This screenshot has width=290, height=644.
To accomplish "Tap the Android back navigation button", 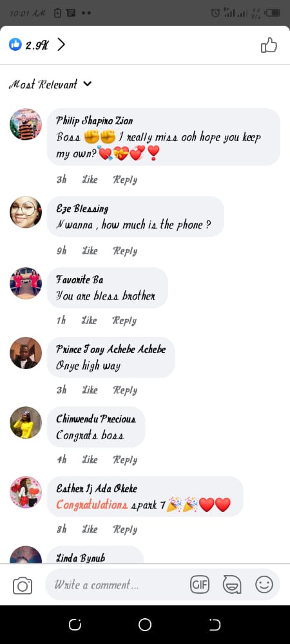I will pyautogui.click(x=215, y=625).
